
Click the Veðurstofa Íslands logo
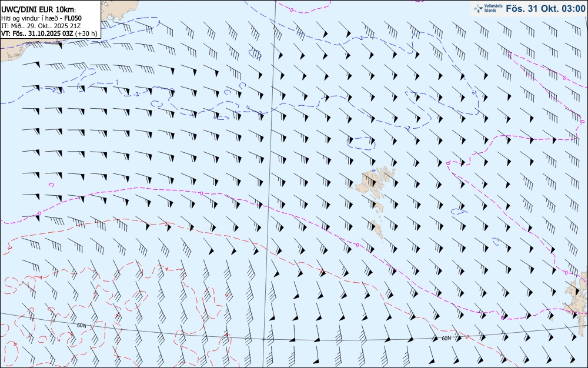[488, 8]
